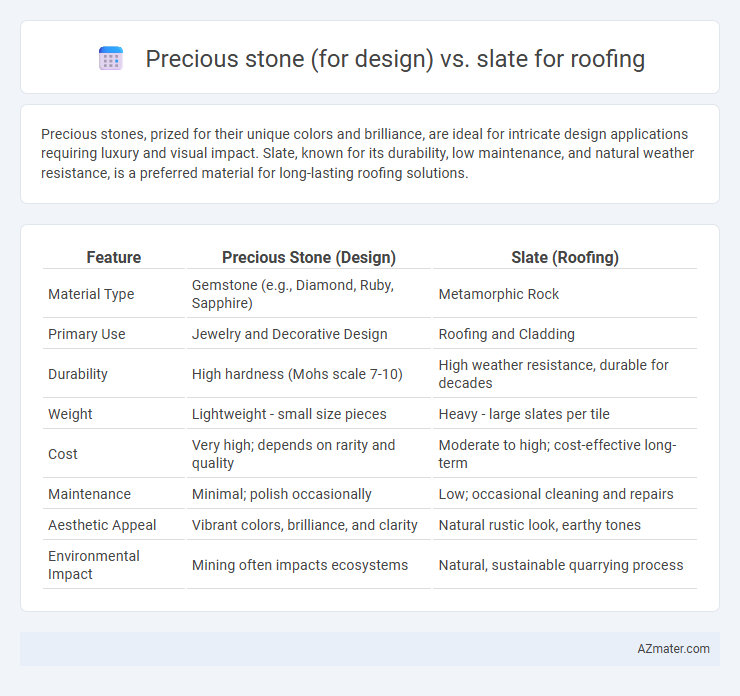Click the calendar grid icon beside the title
The image size is (740, 696).
click(x=111, y=59)
